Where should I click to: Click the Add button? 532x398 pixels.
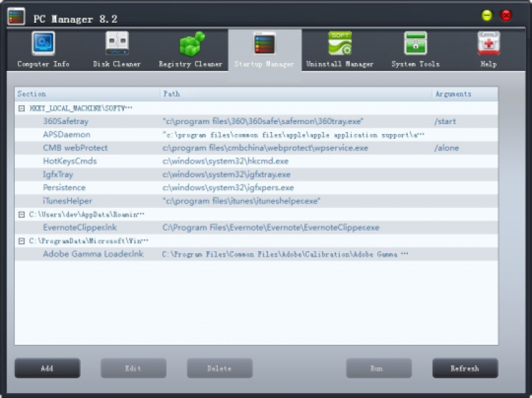tap(48, 368)
